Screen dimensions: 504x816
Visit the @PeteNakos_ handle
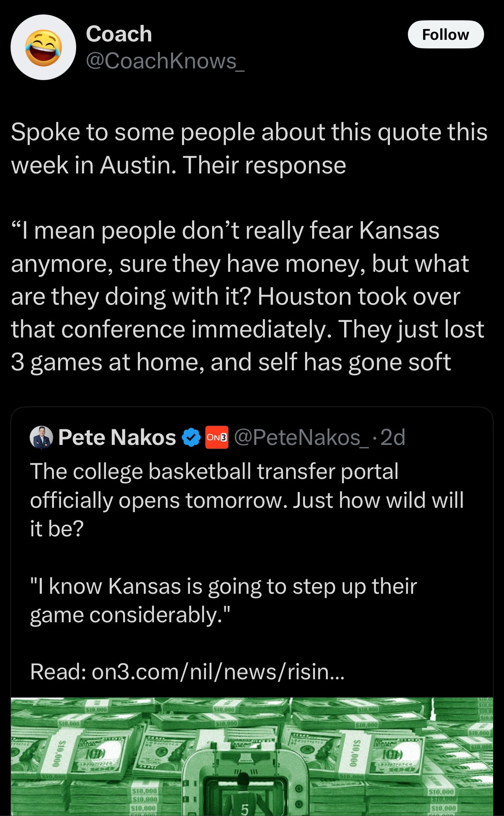[x=301, y=437]
